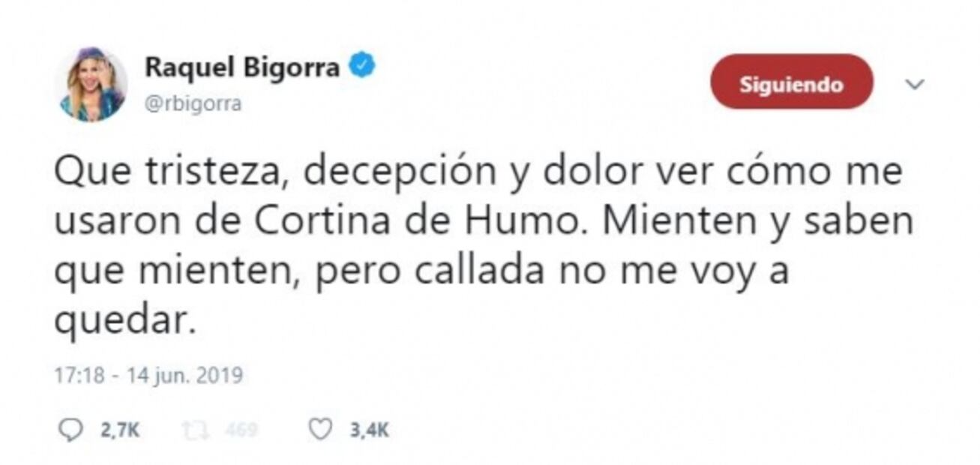
Task: Expand the tweet options chevron
Action: click(914, 84)
